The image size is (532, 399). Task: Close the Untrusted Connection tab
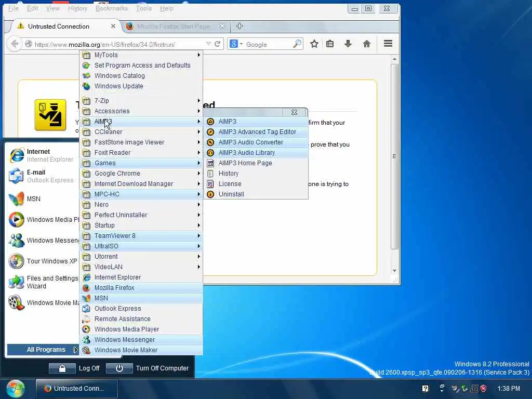click(x=113, y=26)
